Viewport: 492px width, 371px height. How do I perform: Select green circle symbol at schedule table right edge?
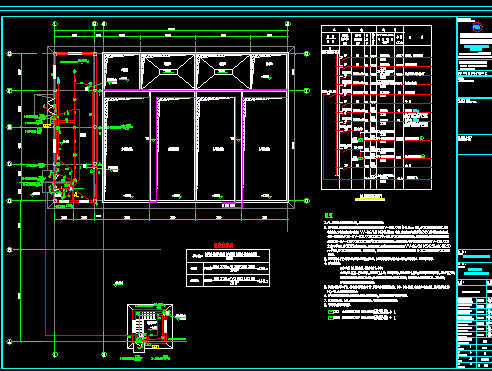pyautogui.click(x=422, y=138)
